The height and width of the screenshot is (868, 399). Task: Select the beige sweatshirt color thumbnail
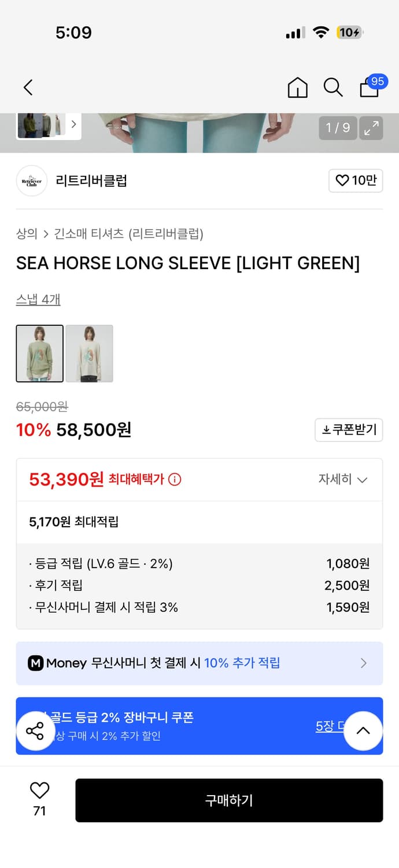pos(90,354)
